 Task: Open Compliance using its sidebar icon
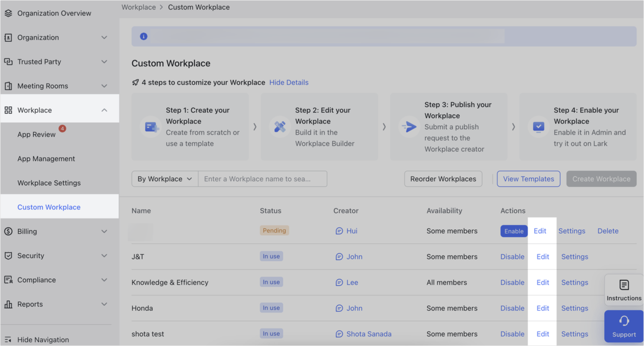(8, 280)
